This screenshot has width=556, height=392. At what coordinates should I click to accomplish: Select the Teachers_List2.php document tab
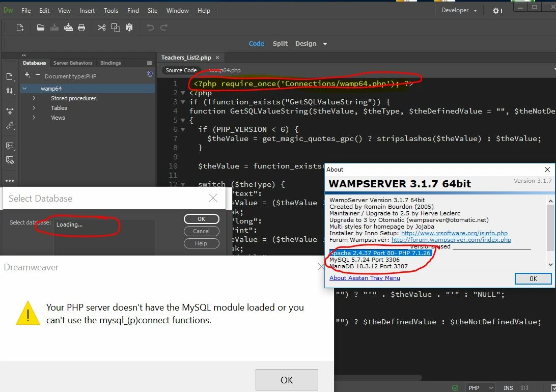click(x=186, y=58)
